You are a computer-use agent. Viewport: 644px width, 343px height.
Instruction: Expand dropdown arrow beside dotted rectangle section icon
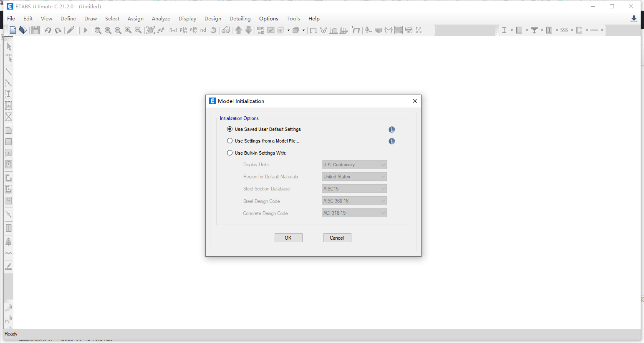click(x=527, y=30)
